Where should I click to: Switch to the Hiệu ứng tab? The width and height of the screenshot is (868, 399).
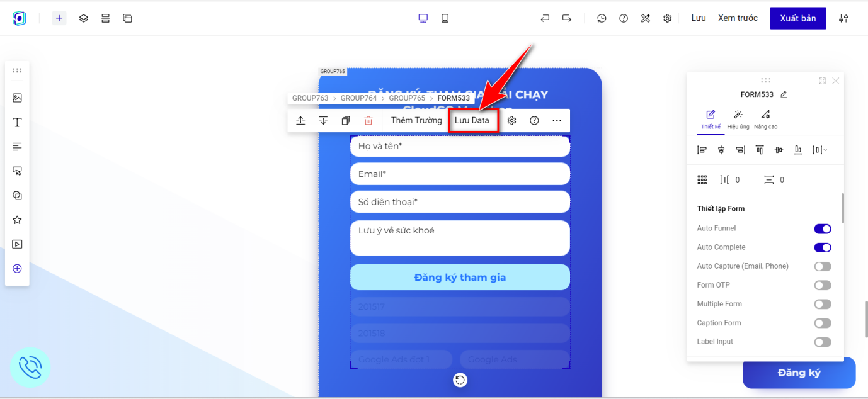tap(738, 118)
